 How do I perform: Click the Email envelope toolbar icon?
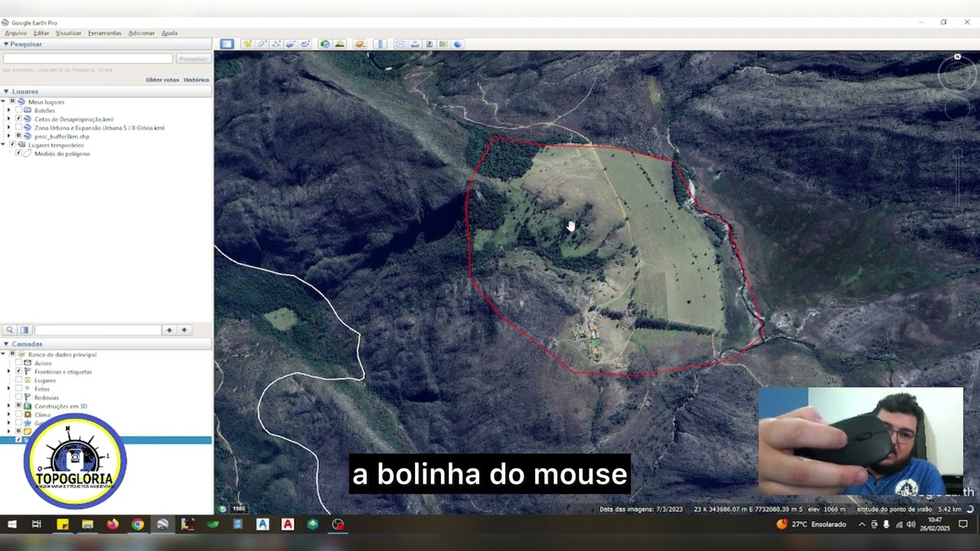pos(400,44)
